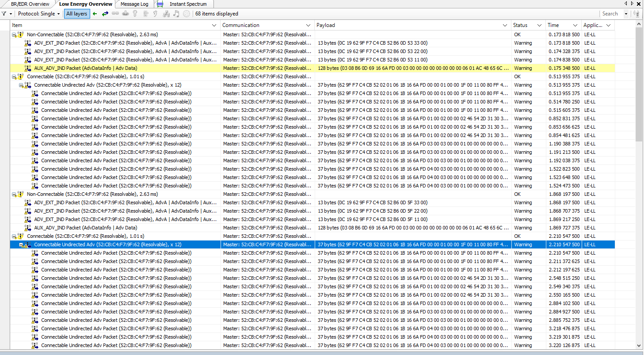Click the green previous-navigation arrow

[94, 14]
